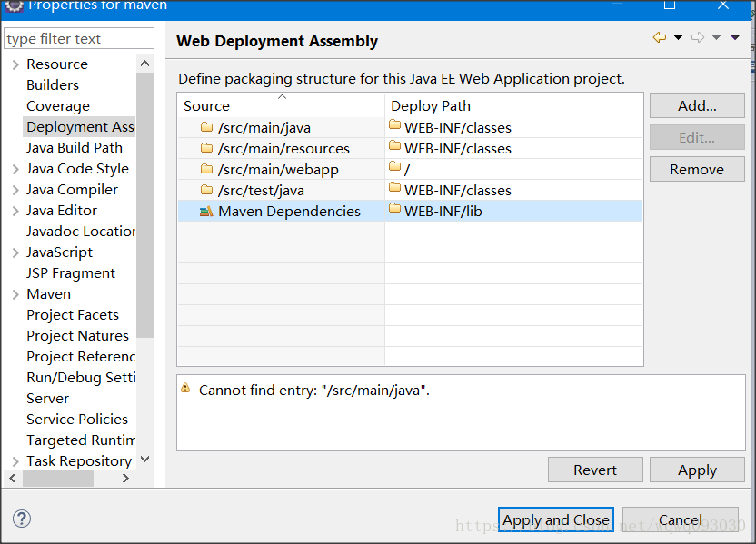Click folder icon beside the / deploy path
The height and width of the screenshot is (544, 756).
point(395,166)
